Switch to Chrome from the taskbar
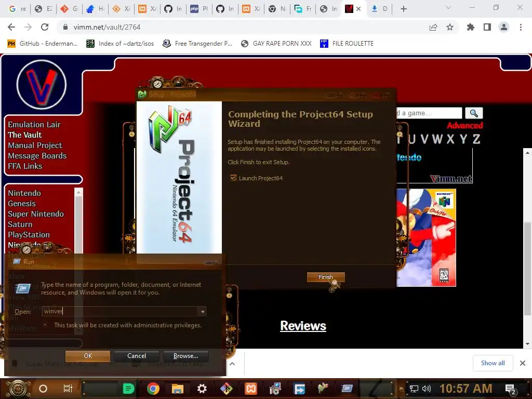The height and width of the screenshot is (399, 532). [x=153, y=389]
